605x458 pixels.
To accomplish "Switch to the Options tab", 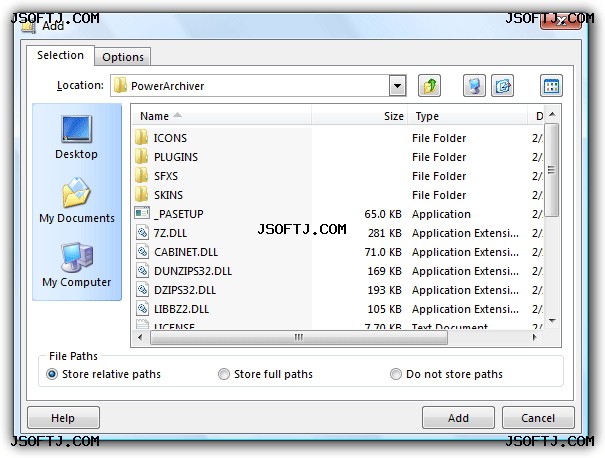I will coord(123,57).
